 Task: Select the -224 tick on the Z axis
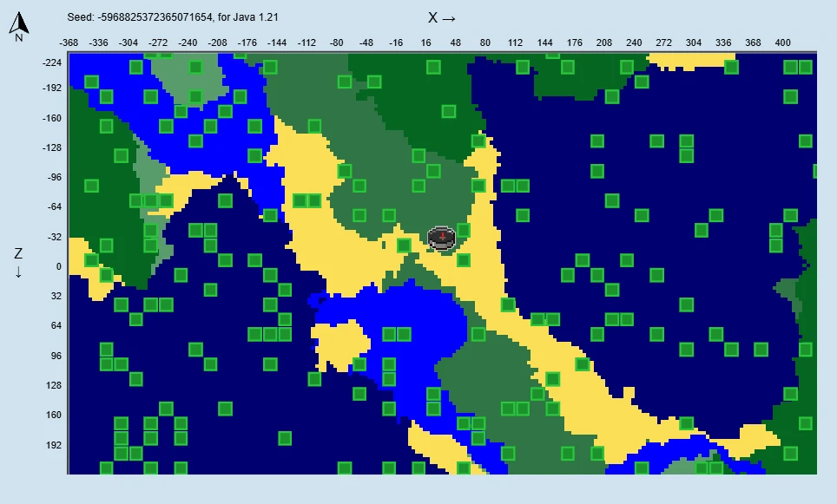click(x=53, y=62)
